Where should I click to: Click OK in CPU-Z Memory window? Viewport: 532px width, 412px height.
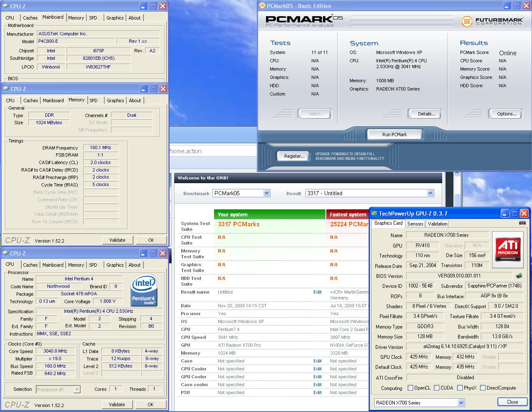[151, 240]
